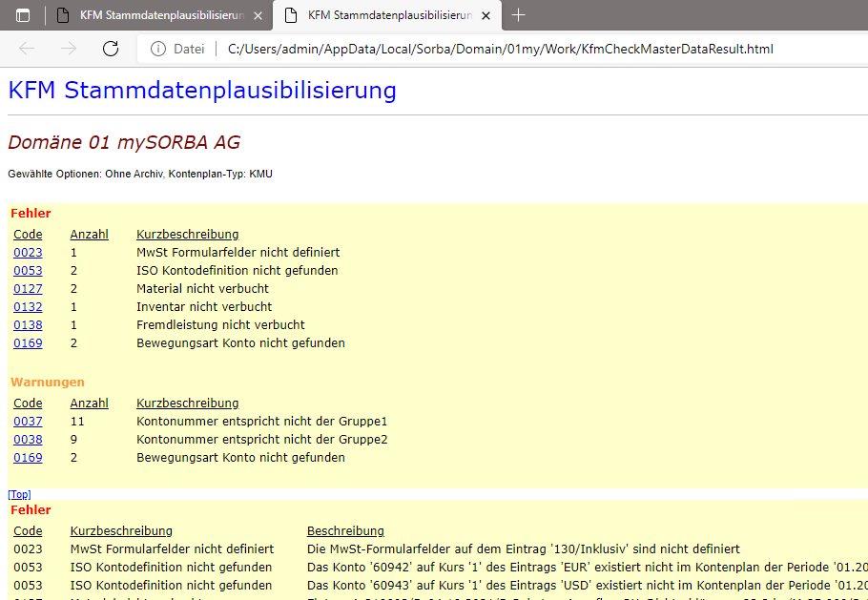Image resolution: width=868 pixels, height=600 pixels.
Task: Open error code 0053 link
Action: click(x=28, y=271)
